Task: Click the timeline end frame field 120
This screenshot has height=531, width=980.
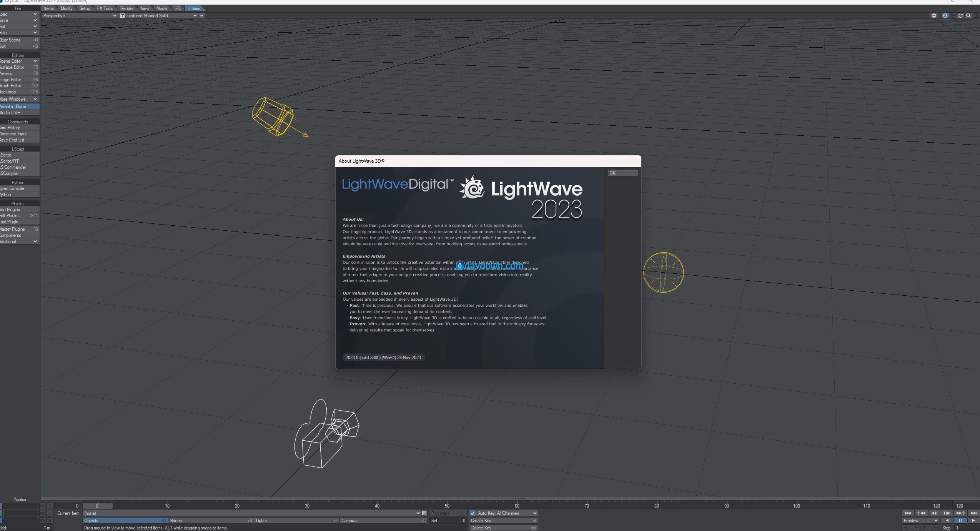Action: 966,506
